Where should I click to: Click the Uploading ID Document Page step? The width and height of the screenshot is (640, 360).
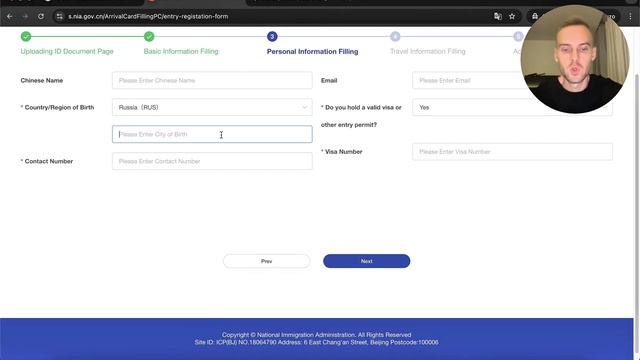coord(67,51)
